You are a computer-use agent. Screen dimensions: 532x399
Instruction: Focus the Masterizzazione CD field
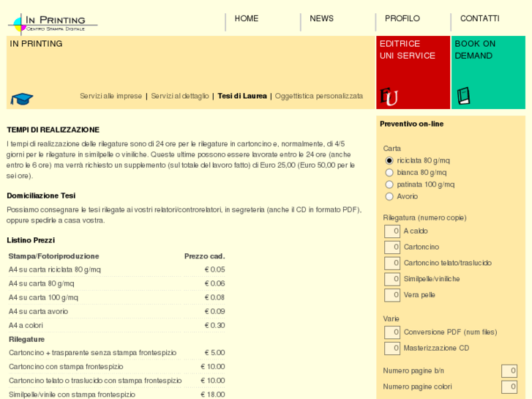(392, 348)
